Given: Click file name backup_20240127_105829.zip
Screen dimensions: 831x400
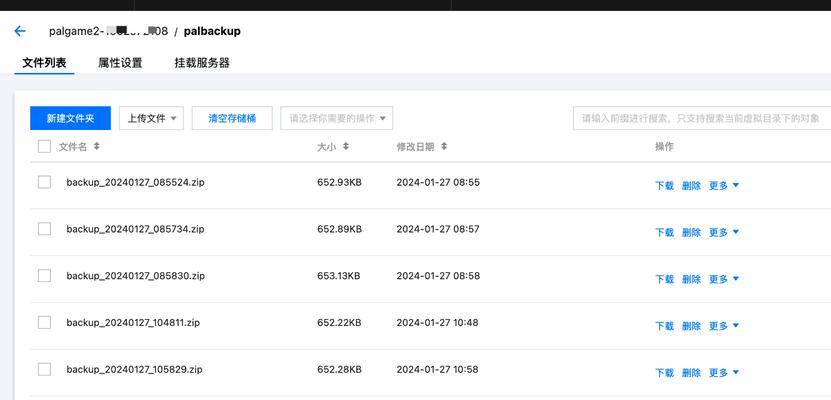Looking at the screenshot, I should [x=134, y=369].
